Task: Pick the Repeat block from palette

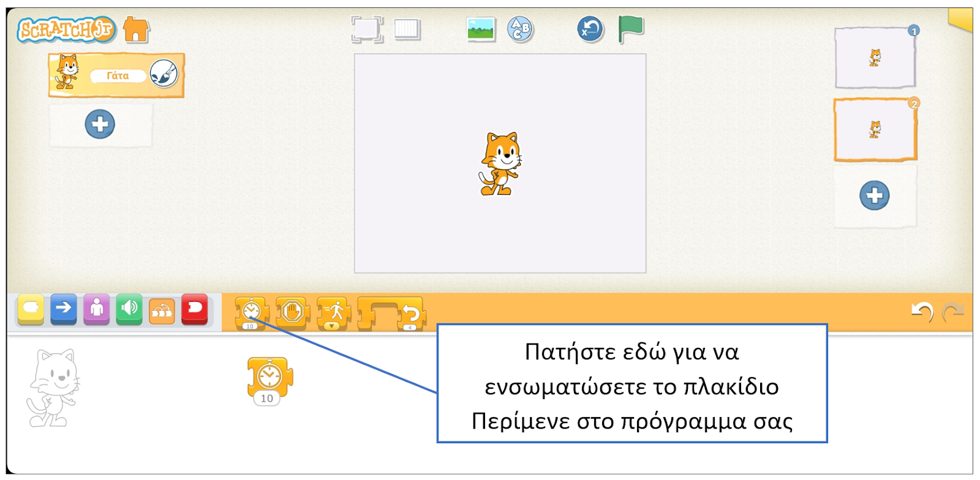Action: click(392, 313)
